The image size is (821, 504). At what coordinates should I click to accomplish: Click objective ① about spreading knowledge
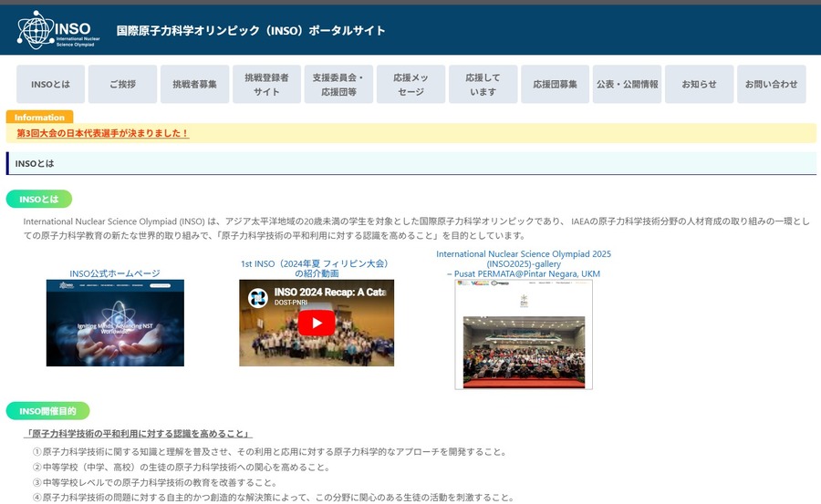(x=270, y=452)
